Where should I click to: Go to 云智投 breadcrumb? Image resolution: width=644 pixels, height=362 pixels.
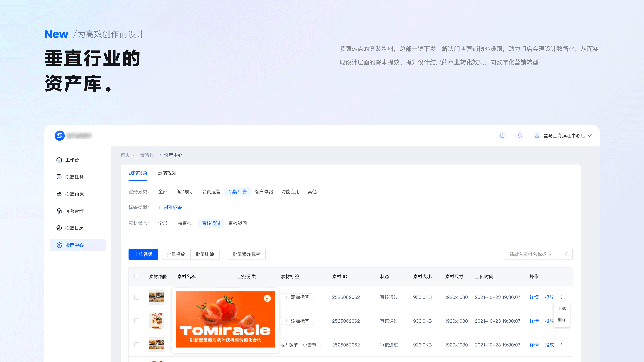click(x=147, y=155)
